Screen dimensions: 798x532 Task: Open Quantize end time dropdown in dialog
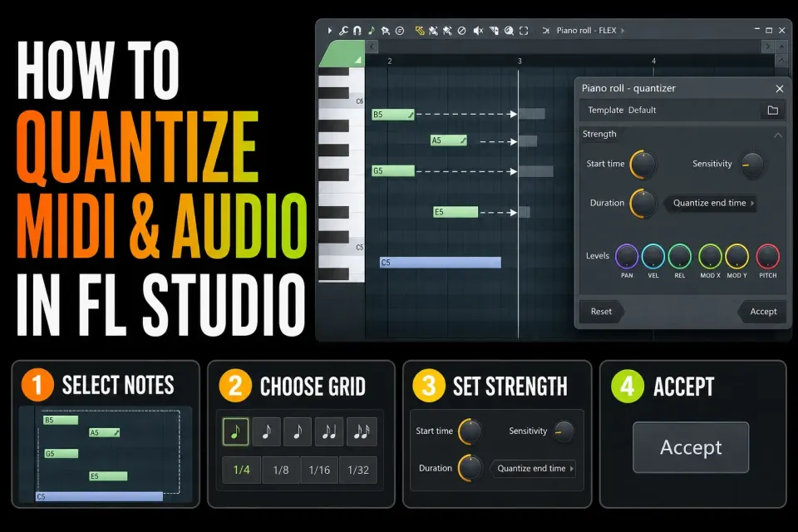click(x=712, y=203)
